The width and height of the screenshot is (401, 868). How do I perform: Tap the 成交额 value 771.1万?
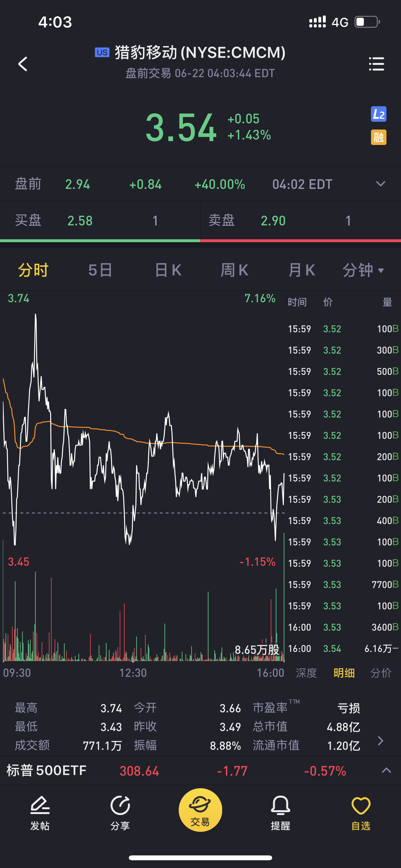click(x=102, y=746)
